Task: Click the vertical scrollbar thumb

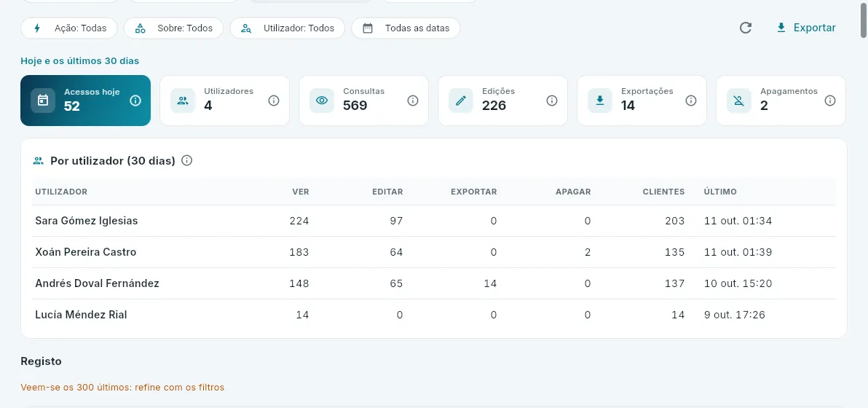Action: coord(864,20)
